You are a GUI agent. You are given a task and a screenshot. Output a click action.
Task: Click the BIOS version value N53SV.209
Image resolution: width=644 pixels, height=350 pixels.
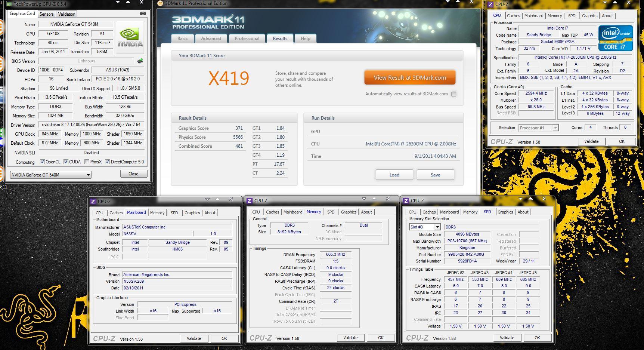[177, 281]
